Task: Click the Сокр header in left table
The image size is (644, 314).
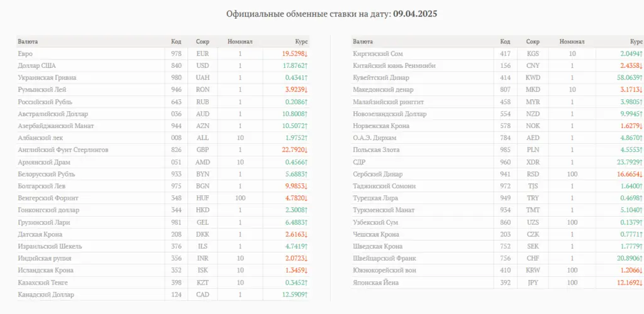Action: [203, 41]
